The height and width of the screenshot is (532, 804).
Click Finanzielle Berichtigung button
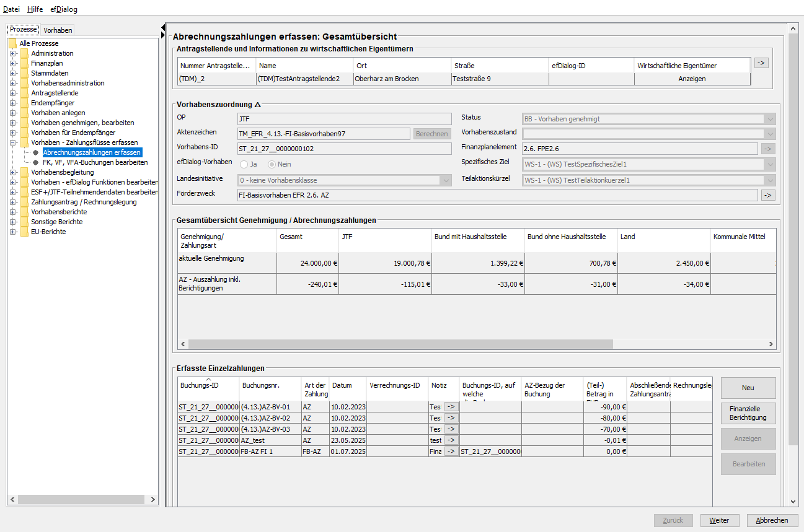tap(748, 413)
